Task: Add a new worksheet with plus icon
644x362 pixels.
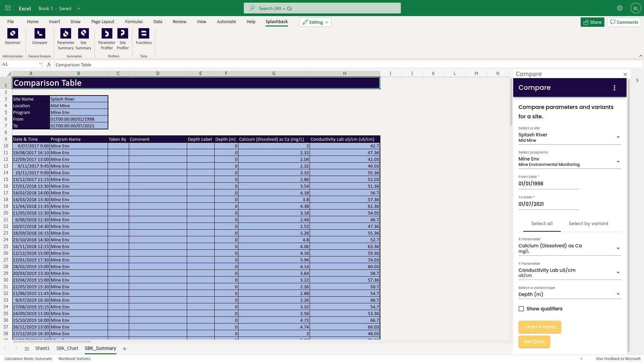Action: (124, 349)
